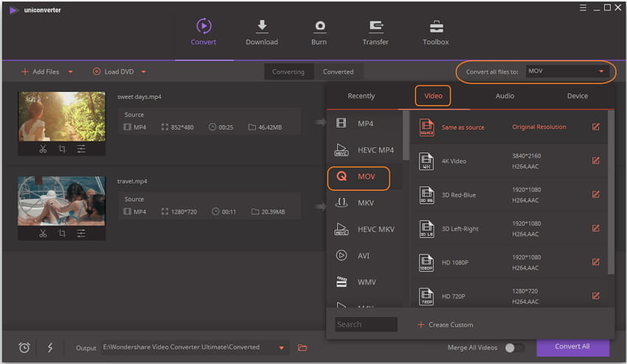Select the WMV format
This screenshot has width=627, height=364.
(365, 282)
